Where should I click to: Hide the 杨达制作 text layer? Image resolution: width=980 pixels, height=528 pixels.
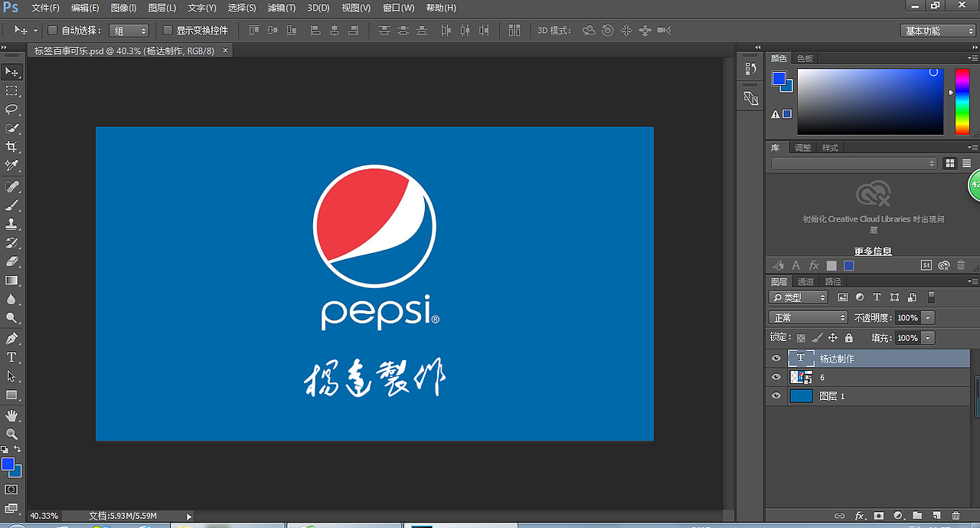(776, 358)
